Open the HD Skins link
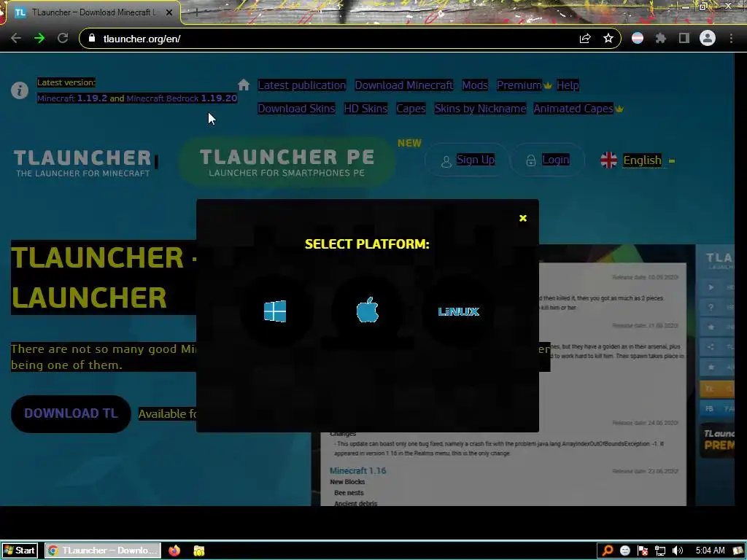Viewport: 747px width, 560px height. point(365,109)
